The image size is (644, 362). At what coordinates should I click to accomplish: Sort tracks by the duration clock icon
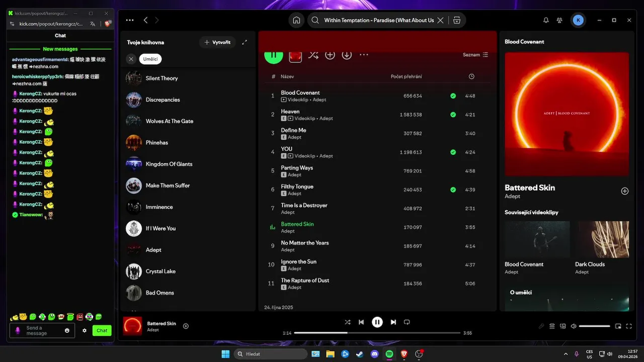pos(471,76)
